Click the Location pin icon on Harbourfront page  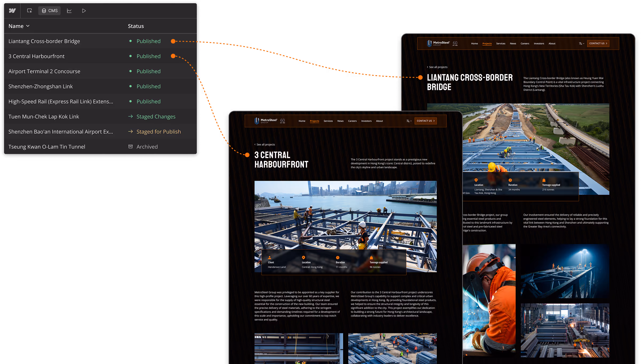coord(303,258)
